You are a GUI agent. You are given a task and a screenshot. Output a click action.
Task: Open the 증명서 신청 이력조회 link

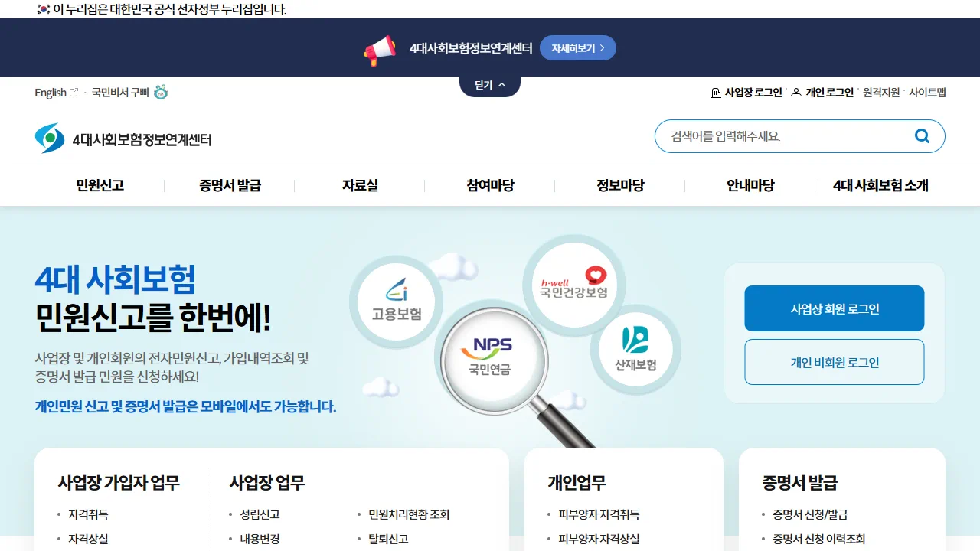point(819,539)
